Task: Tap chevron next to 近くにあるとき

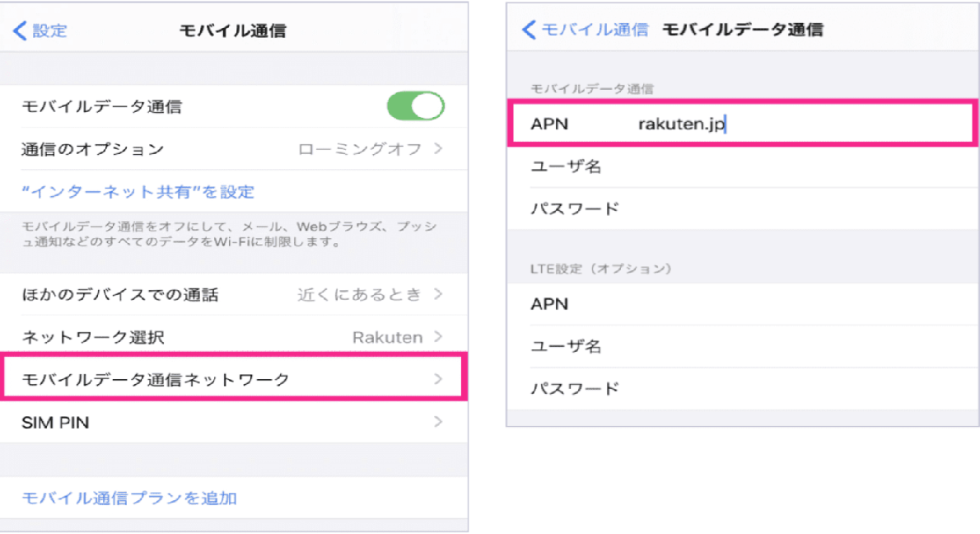Action: coord(438,294)
